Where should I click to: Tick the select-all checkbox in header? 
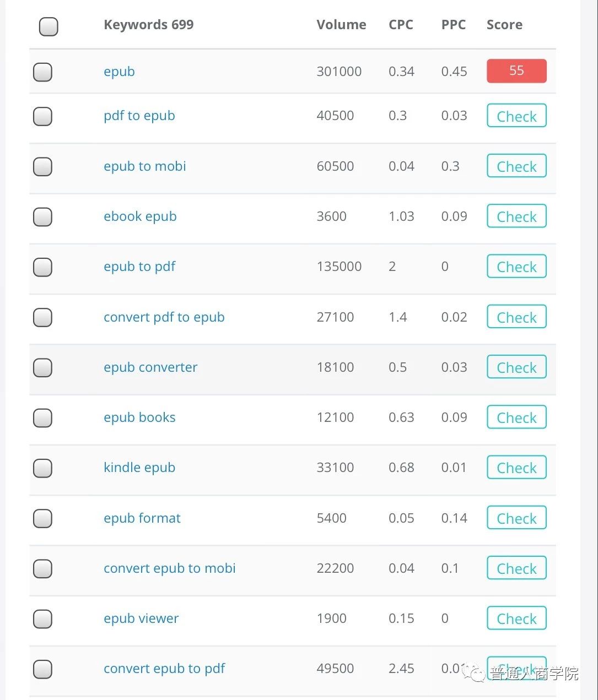click(49, 26)
